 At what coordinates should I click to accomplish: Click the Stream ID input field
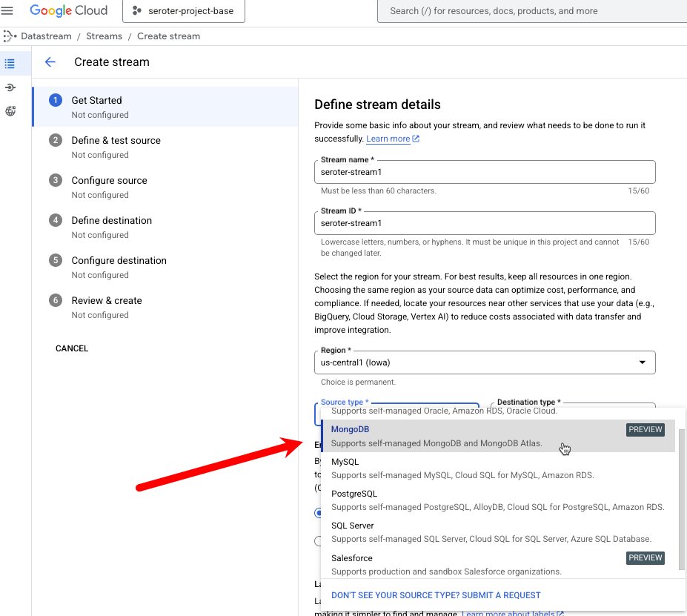[x=485, y=223]
